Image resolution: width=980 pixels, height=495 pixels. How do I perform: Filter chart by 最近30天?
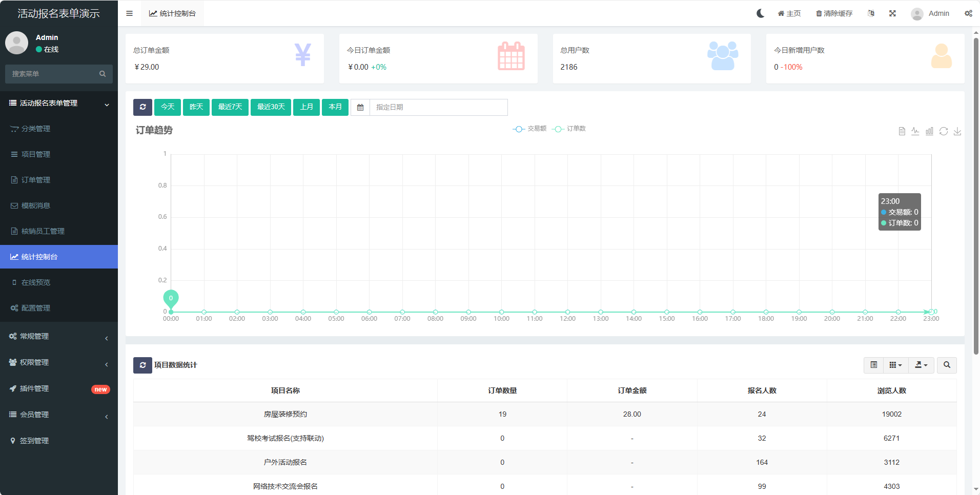tap(271, 107)
